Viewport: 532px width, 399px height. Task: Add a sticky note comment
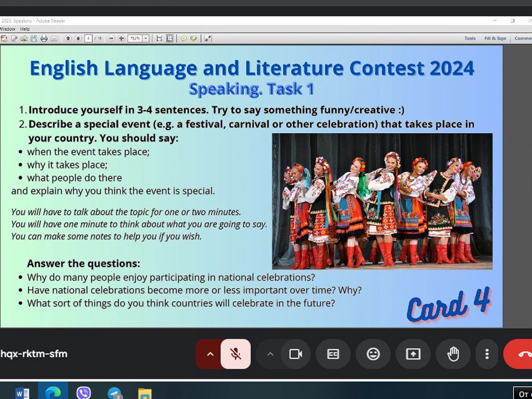pos(184,38)
